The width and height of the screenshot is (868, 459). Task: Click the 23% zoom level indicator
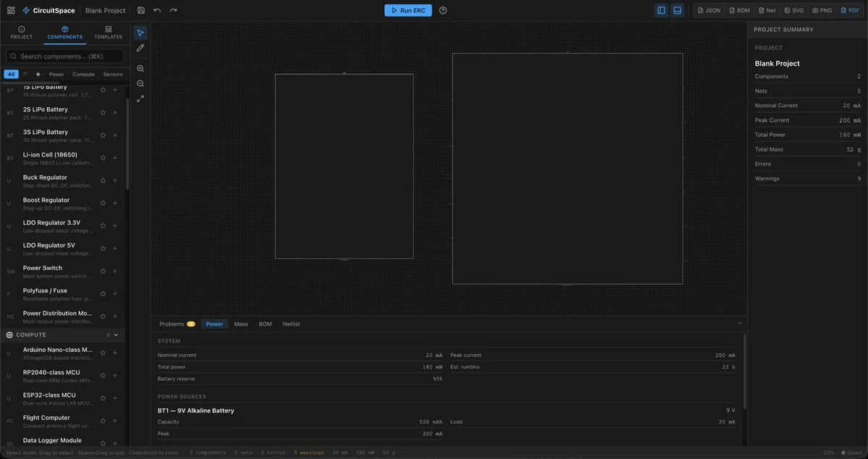[x=829, y=452]
